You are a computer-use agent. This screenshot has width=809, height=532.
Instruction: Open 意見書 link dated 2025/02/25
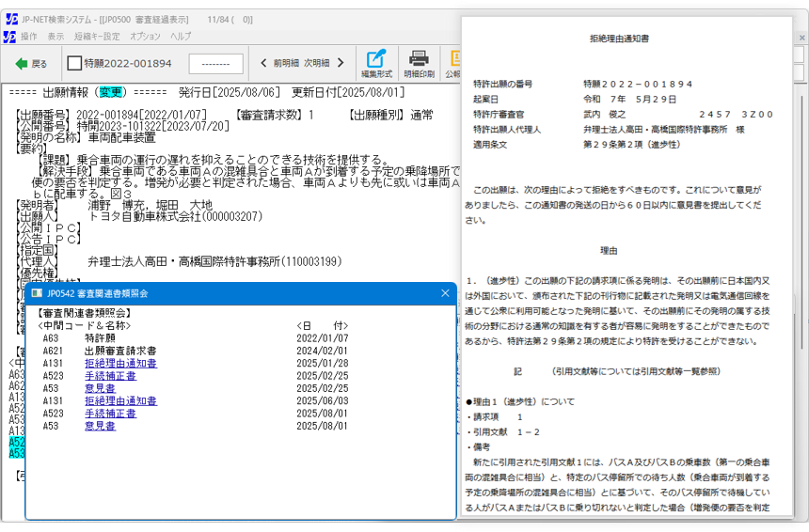(x=100, y=388)
